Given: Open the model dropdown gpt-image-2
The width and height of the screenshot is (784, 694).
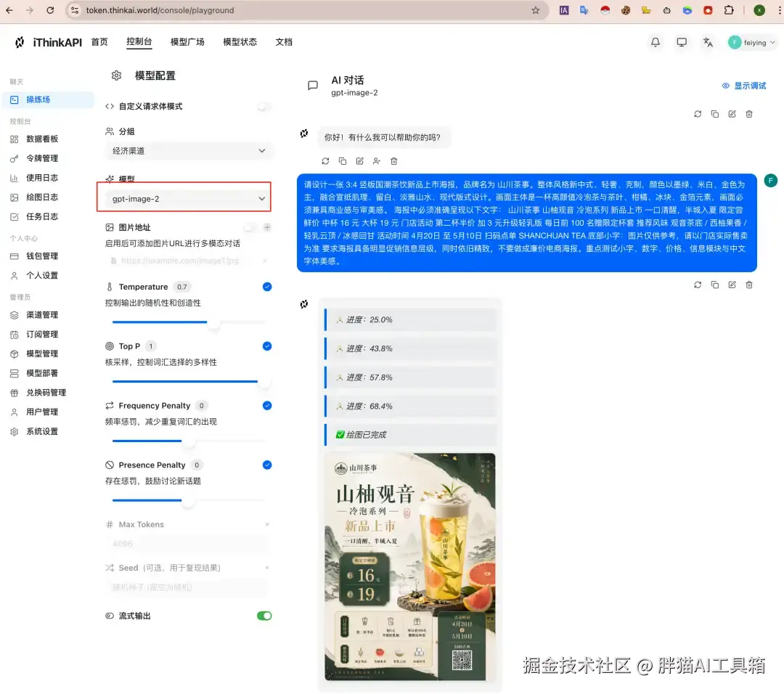Looking at the screenshot, I should pos(189,199).
